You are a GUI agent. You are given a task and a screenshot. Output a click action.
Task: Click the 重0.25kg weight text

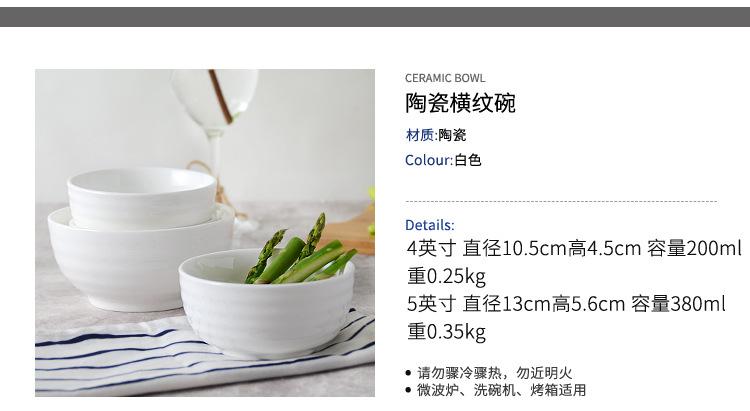(x=446, y=276)
